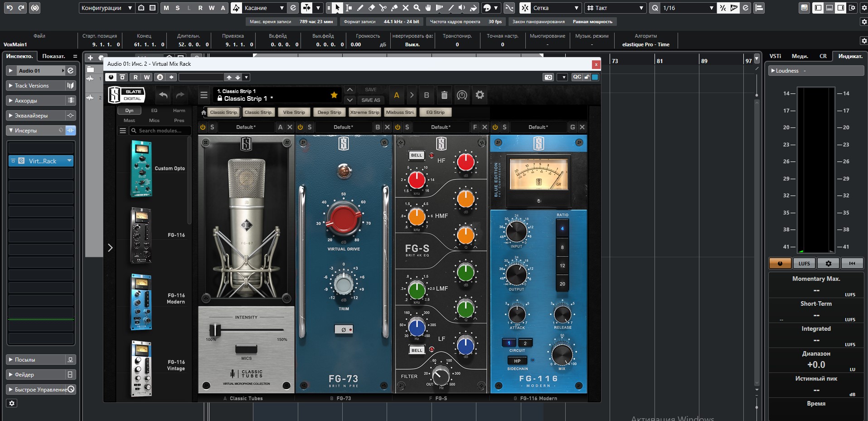The width and height of the screenshot is (868, 421).
Task: Load the Xtreme Strip preset
Action: (x=364, y=113)
